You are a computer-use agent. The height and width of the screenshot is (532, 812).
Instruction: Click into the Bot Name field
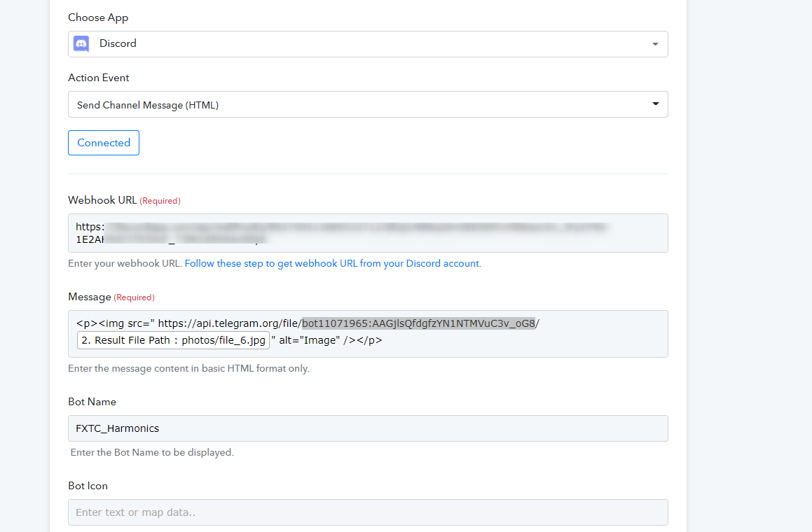[368, 428]
